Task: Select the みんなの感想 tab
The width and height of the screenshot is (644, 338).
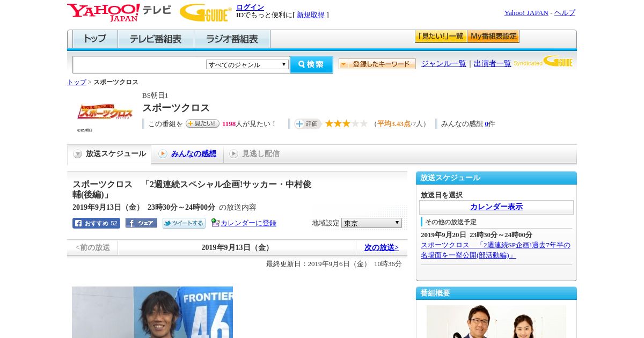Action: (x=188, y=154)
